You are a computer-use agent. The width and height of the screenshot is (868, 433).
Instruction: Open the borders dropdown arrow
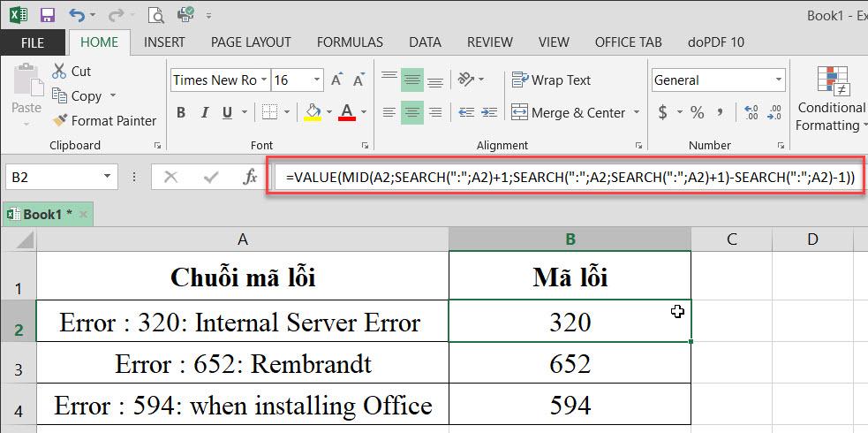pyautogui.click(x=287, y=112)
